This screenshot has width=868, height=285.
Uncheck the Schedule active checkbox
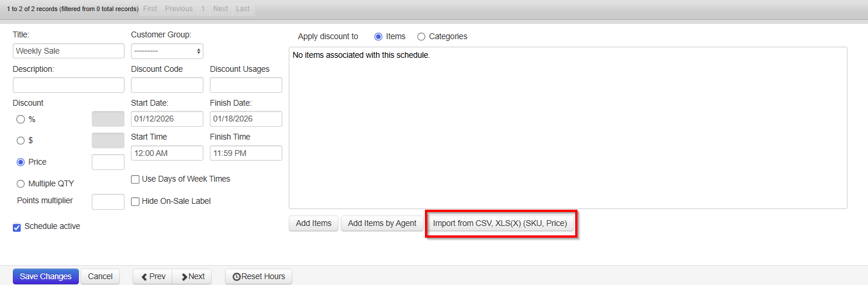pyautogui.click(x=17, y=227)
